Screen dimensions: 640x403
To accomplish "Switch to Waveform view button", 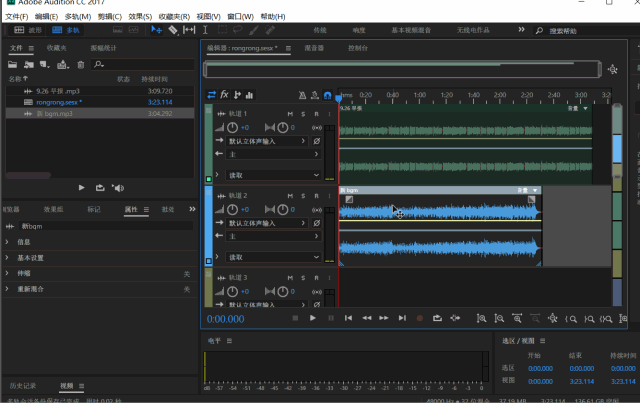I will (28, 30).
